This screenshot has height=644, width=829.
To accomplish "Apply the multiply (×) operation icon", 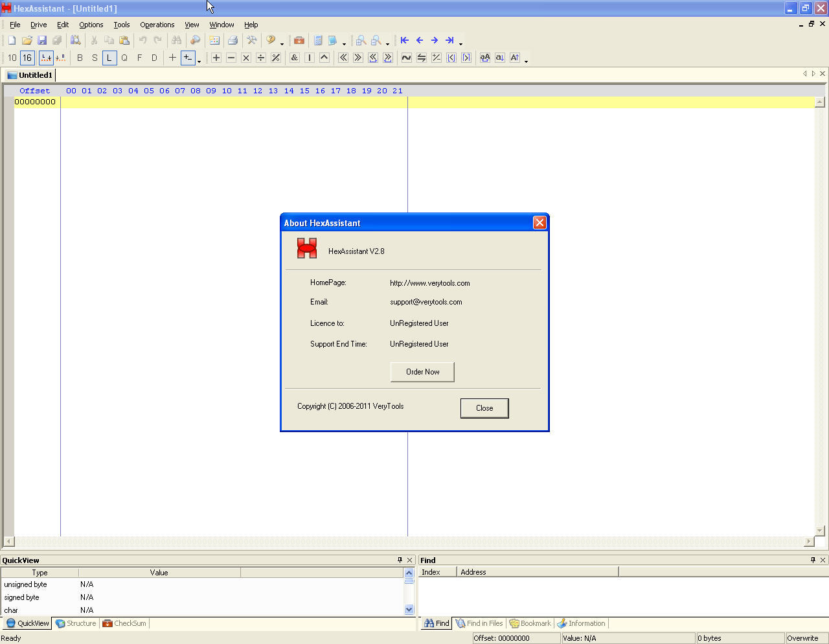I will pyautogui.click(x=245, y=58).
